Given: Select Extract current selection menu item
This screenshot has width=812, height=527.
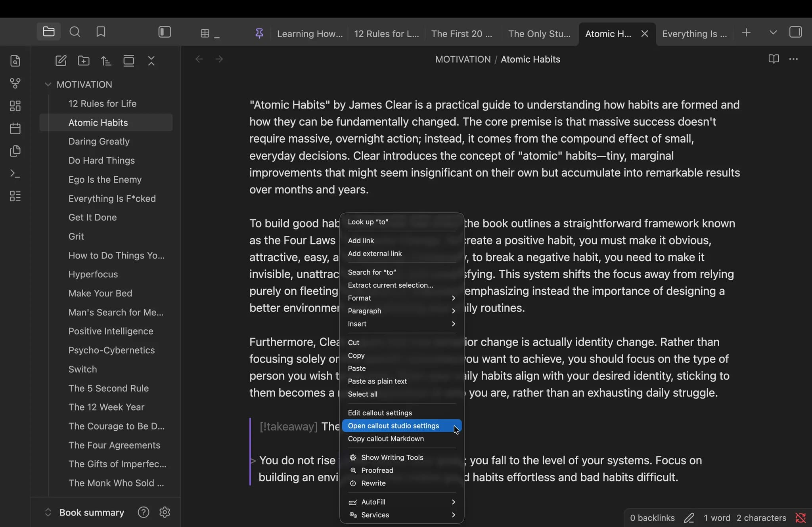Looking at the screenshot, I should click(x=402, y=285).
